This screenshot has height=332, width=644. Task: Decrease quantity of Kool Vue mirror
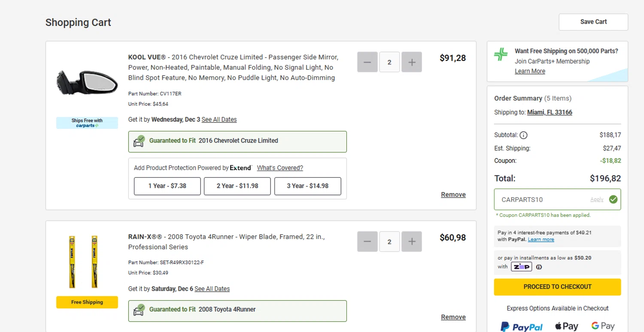click(x=367, y=62)
